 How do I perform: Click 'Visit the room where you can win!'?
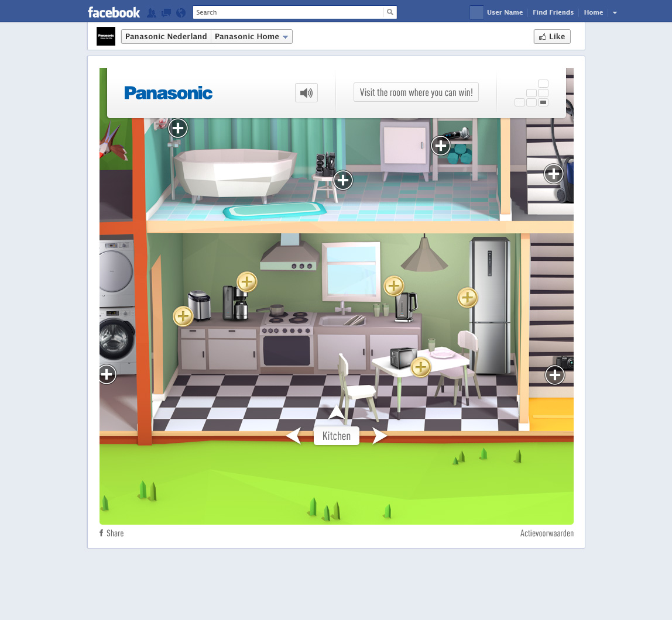416,92
